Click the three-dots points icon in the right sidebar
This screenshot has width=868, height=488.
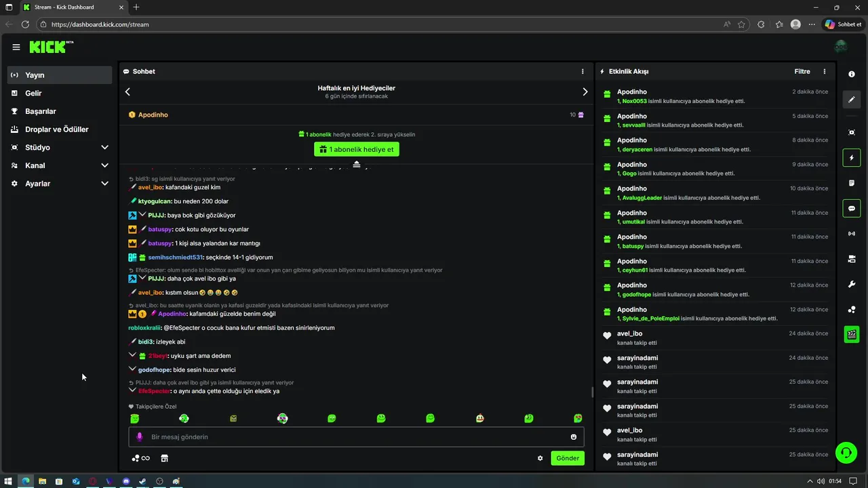[852, 310]
